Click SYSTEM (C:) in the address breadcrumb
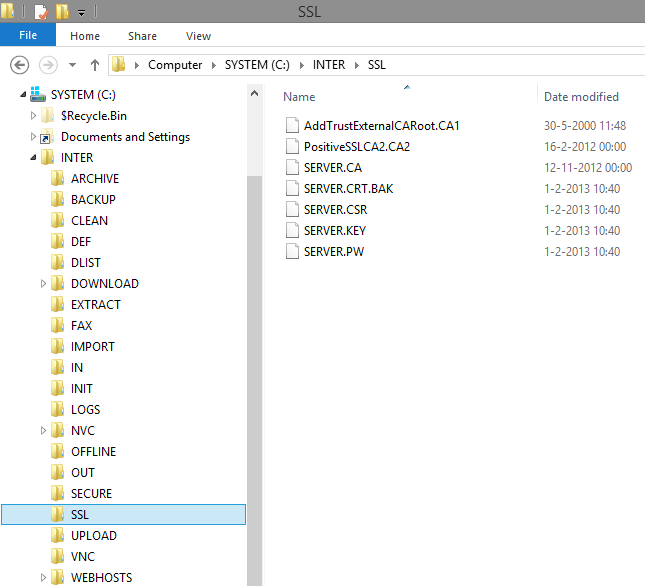Screen dimensions: 645x586 tap(257, 65)
